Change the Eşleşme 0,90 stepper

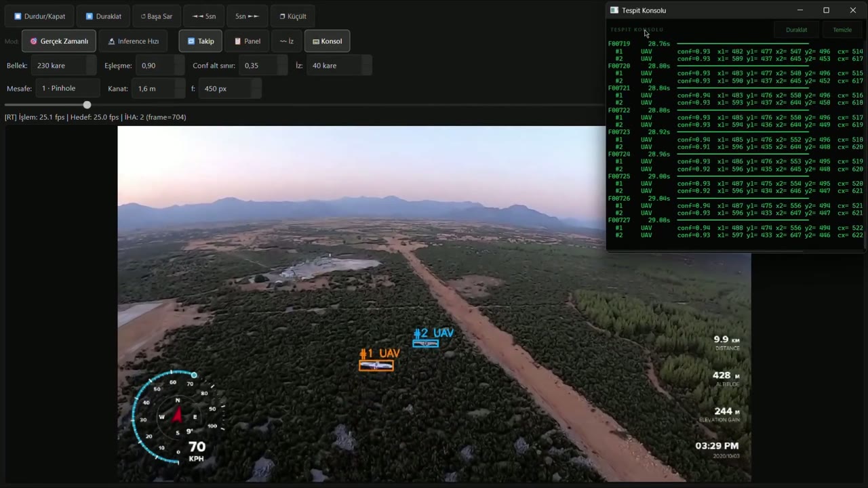point(160,66)
